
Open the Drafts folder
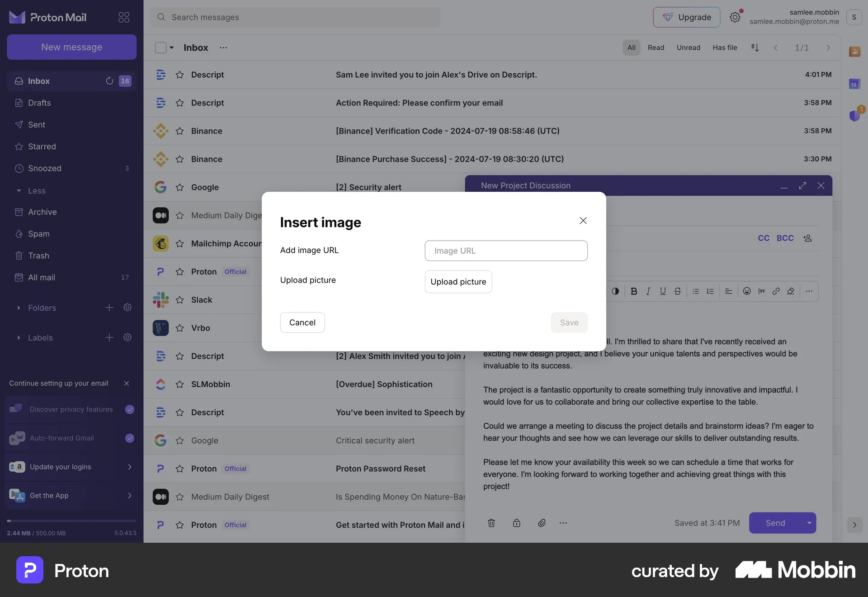(x=39, y=103)
